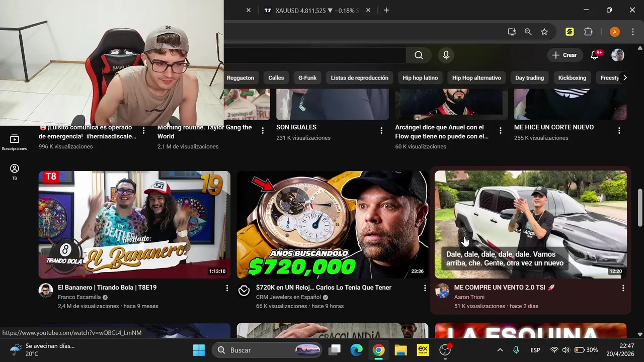The image size is (644, 362).
Task: Switch to Chrome on the taskbar
Action: pos(378,350)
